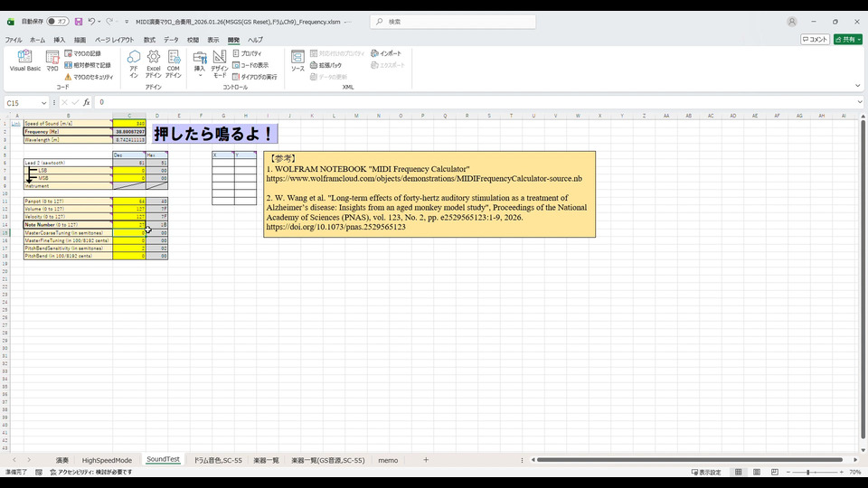Open the Name Box dropdown arrow
868x488 pixels.
[x=44, y=103]
